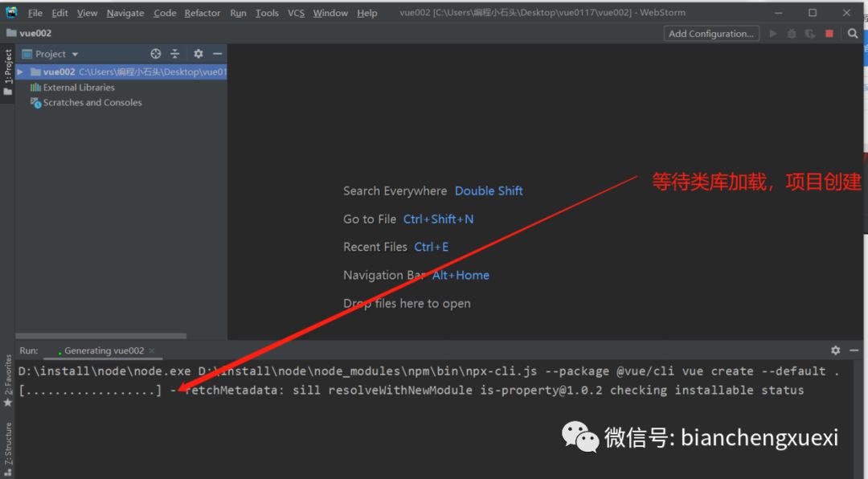Click the Debug bug toolbar icon
The image size is (868, 479).
tap(792, 34)
